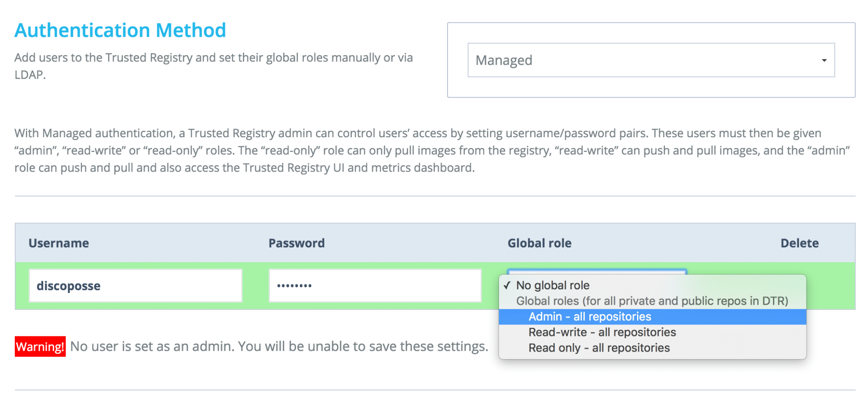
Task: Select Read-write - all repositories option
Action: tap(652, 332)
